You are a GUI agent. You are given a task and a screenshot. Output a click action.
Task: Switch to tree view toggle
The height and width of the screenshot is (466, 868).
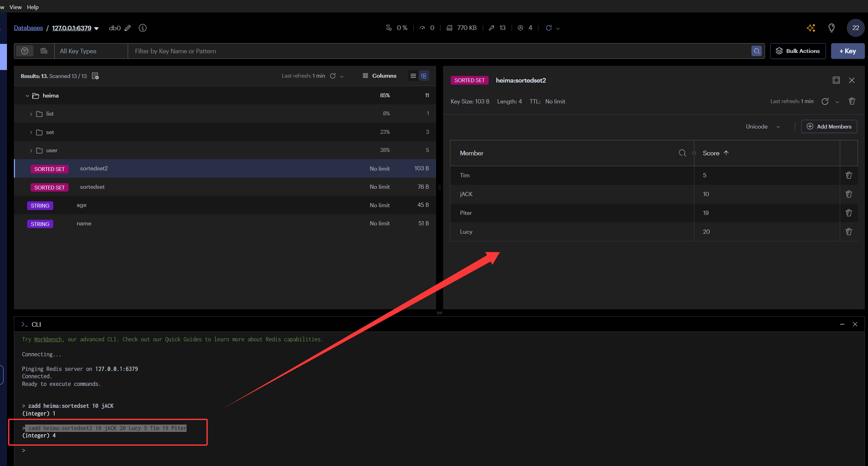coord(424,76)
